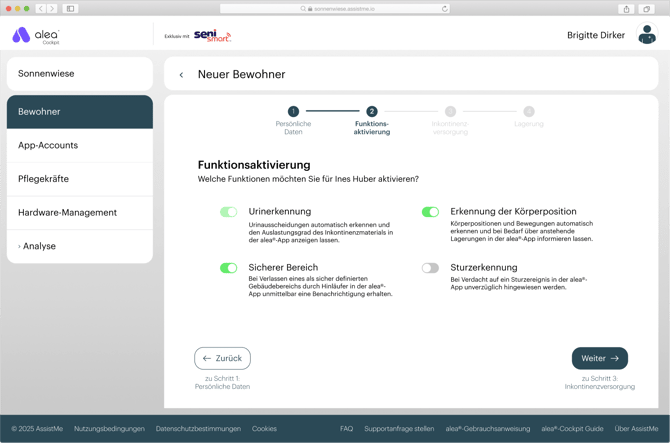670x443 pixels.
Task: Open the user profile avatar icon
Action: tap(647, 36)
